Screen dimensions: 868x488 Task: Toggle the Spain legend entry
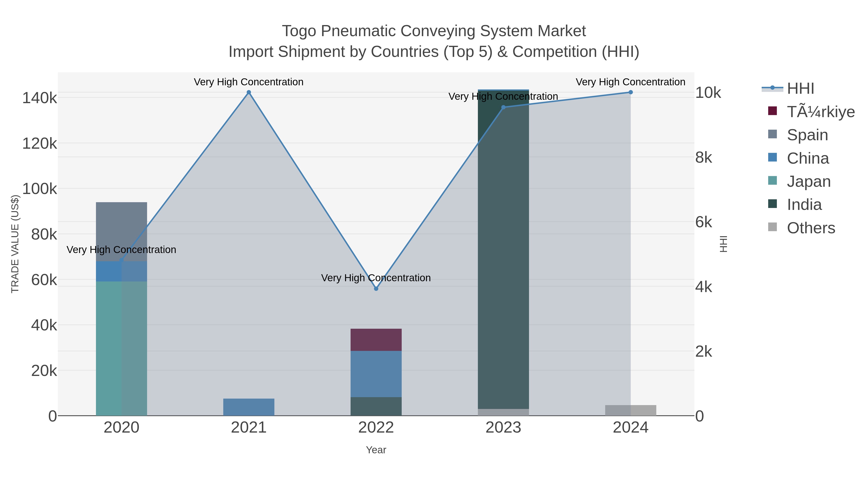tap(798, 135)
